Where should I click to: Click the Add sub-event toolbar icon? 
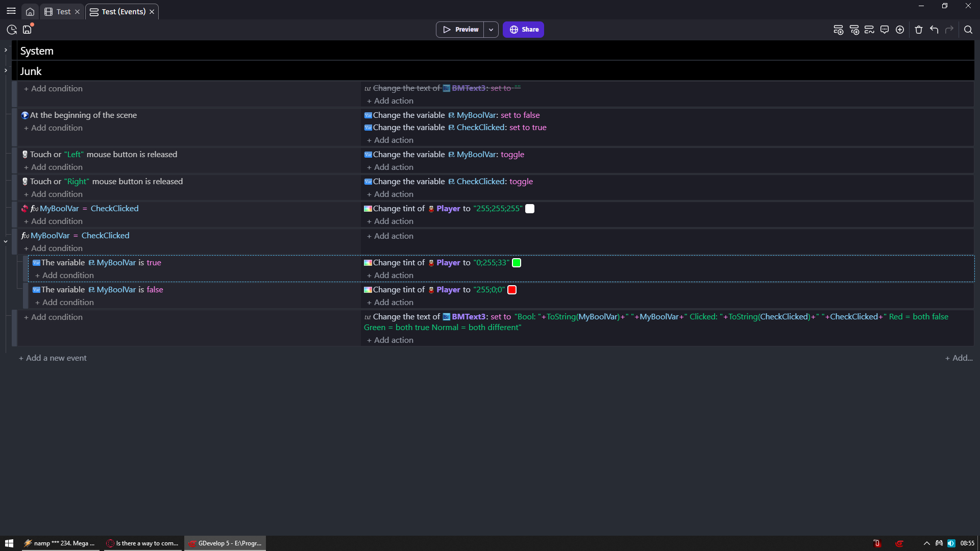tap(854, 30)
